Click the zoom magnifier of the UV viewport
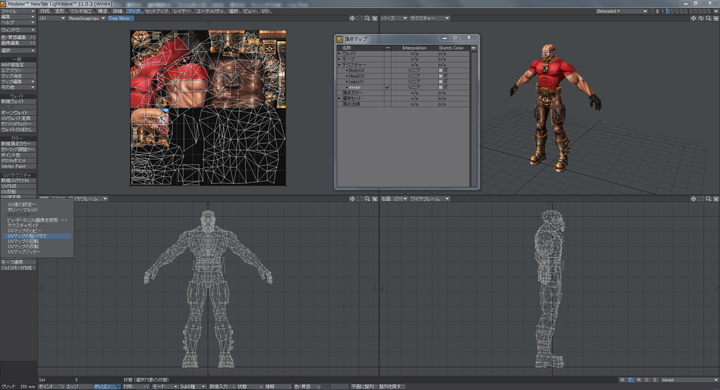Screen dimensions: 720x390 pyautogui.click(x=367, y=18)
